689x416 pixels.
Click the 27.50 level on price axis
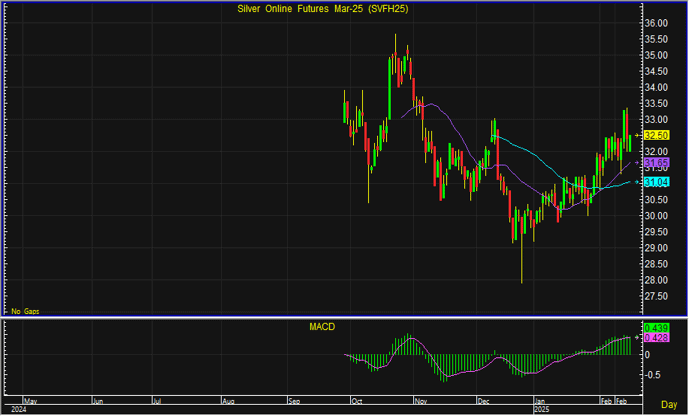tap(656, 296)
